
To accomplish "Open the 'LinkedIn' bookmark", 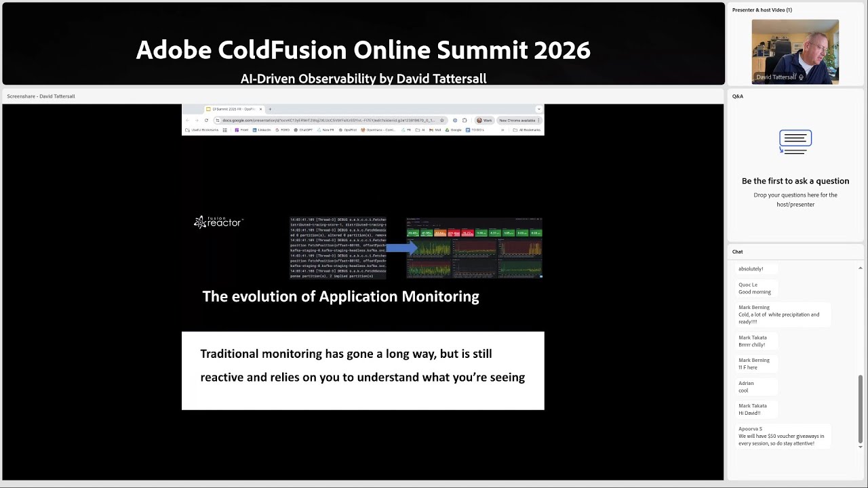I will [x=262, y=129].
